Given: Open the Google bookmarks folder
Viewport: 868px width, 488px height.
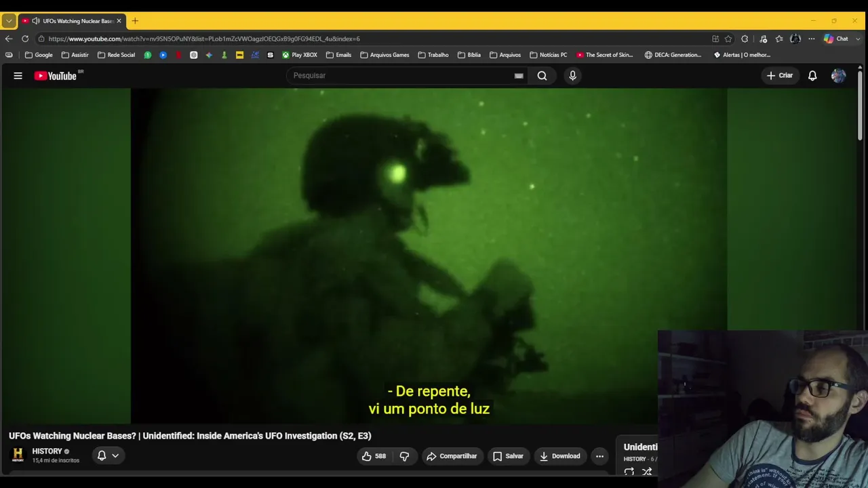Looking at the screenshot, I should (x=39, y=55).
